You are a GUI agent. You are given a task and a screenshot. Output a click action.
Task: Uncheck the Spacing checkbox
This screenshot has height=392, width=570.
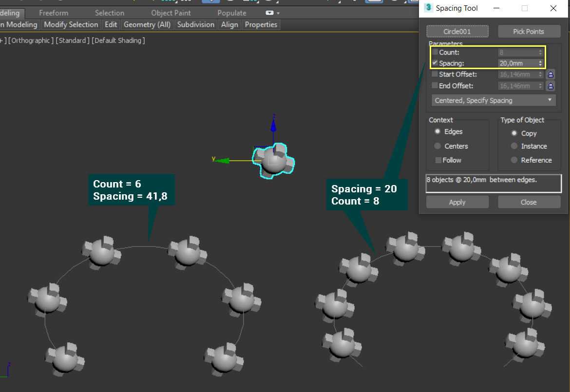click(435, 63)
